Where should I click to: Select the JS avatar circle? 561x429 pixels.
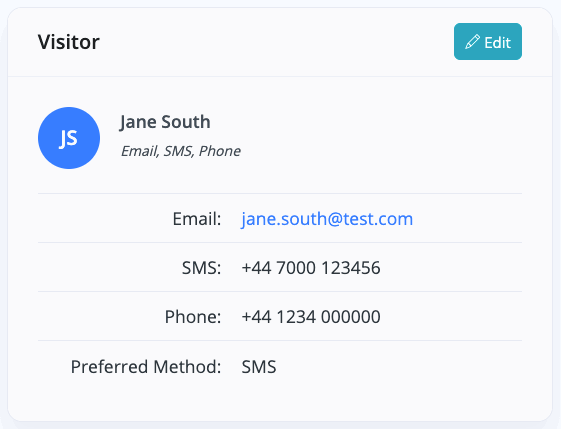tap(69, 138)
